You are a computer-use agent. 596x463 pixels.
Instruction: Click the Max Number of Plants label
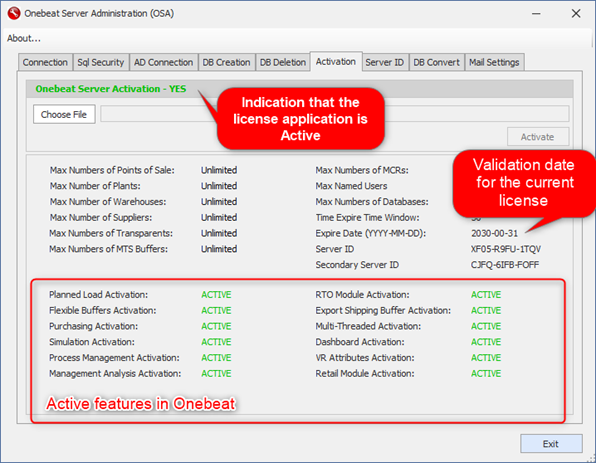(95, 186)
